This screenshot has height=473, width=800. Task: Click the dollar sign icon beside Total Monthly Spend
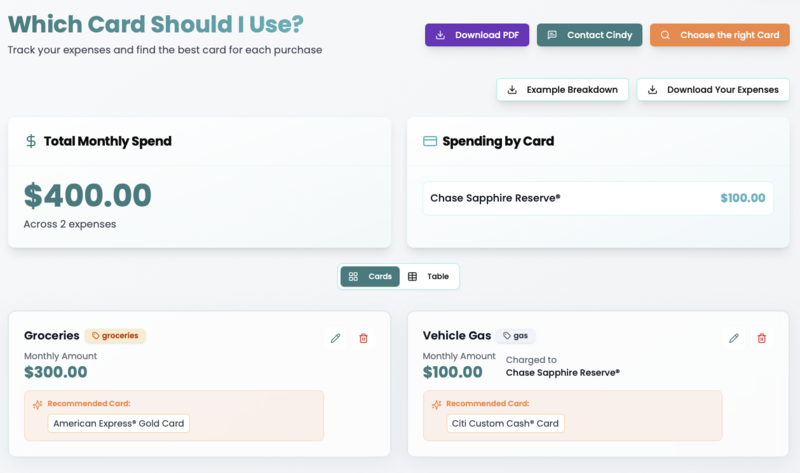click(31, 141)
